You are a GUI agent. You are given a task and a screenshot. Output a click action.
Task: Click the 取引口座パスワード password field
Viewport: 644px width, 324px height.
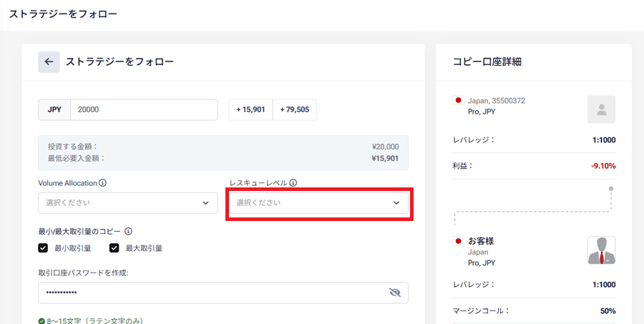click(x=223, y=293)
